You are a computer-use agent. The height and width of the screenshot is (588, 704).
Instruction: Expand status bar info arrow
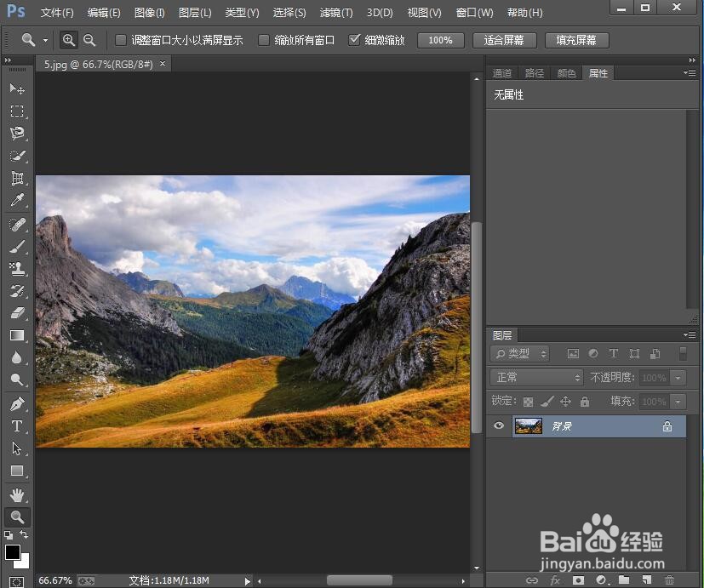point(248,581)
